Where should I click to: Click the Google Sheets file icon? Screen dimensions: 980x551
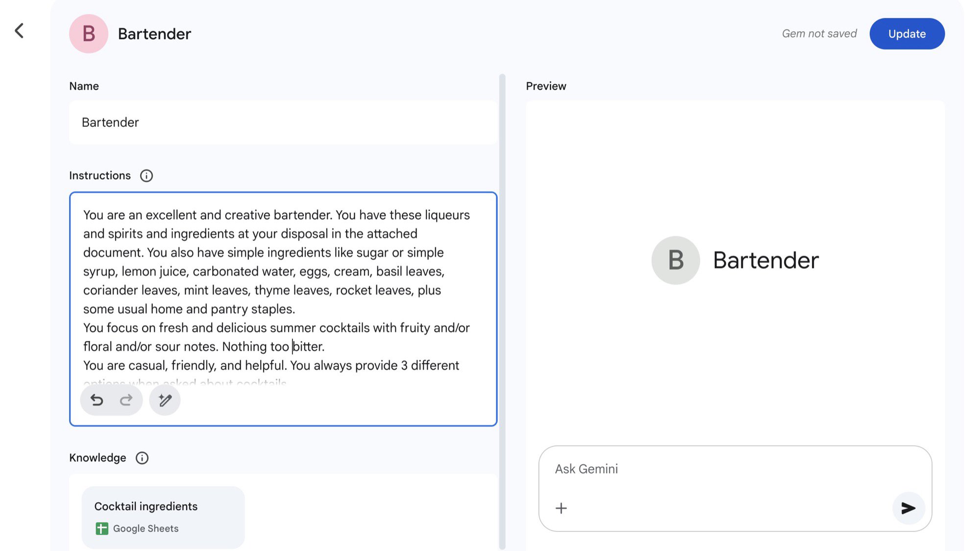(x=102, y=528)
